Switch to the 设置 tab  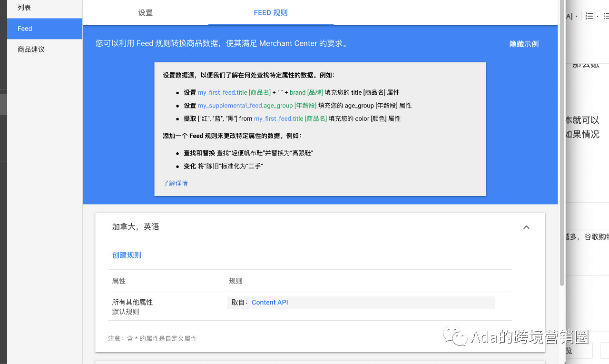145,13
